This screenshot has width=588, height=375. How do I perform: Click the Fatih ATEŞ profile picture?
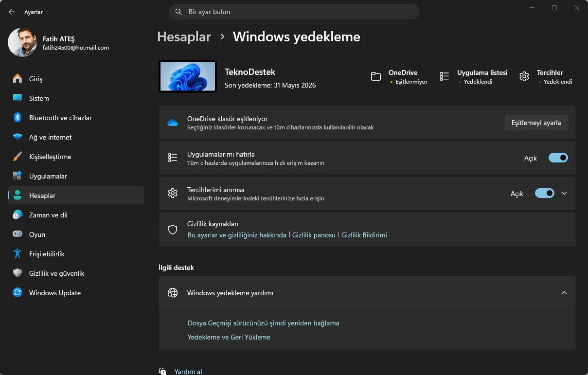click(22, 42)
